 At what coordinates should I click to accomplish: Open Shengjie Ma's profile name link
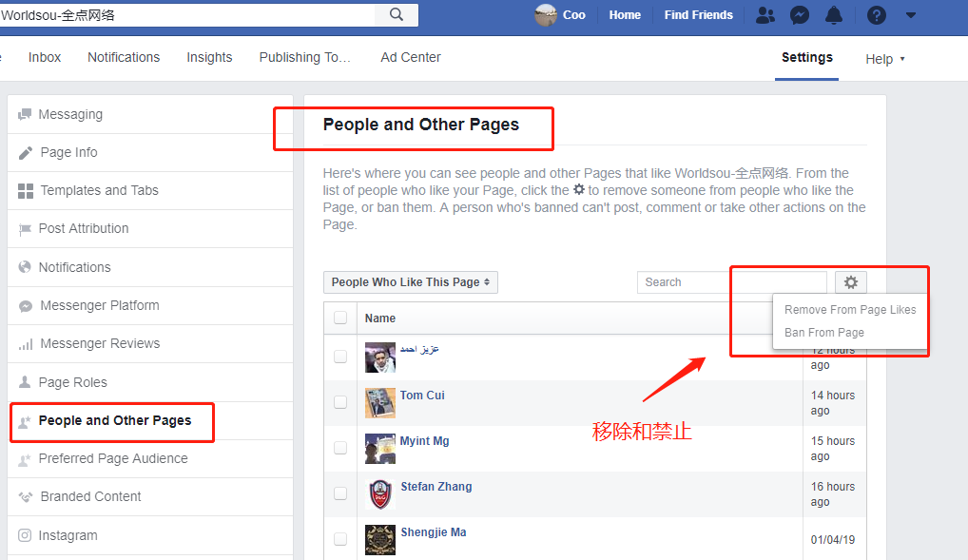pyautogui.click(x=434, y=532)
